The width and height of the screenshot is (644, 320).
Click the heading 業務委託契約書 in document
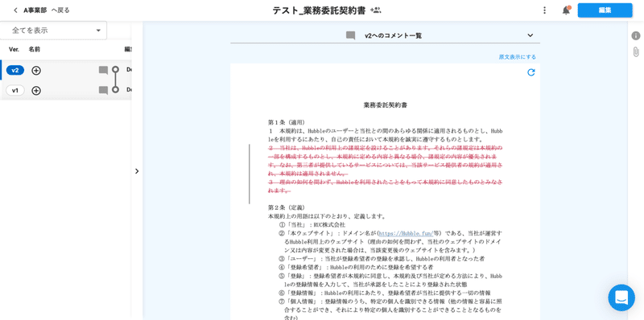pyautogui.click(x=386, y=105)
